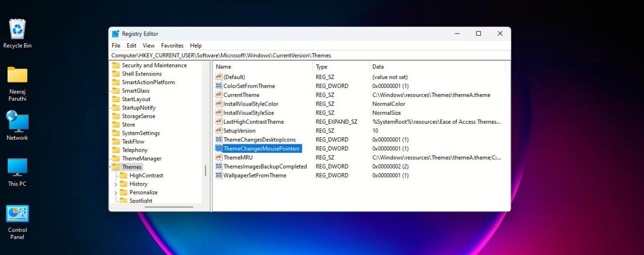The width and height of the screenshot is (644, 255).
Task: Click the '0x00000002 (2)' data cell
Action: click(x=390, y=166)
